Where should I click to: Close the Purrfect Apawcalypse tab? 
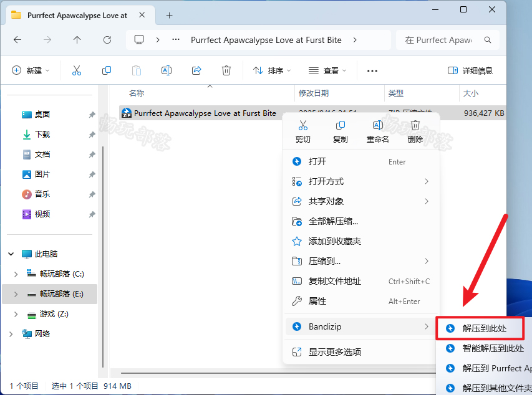click(142, 15)
